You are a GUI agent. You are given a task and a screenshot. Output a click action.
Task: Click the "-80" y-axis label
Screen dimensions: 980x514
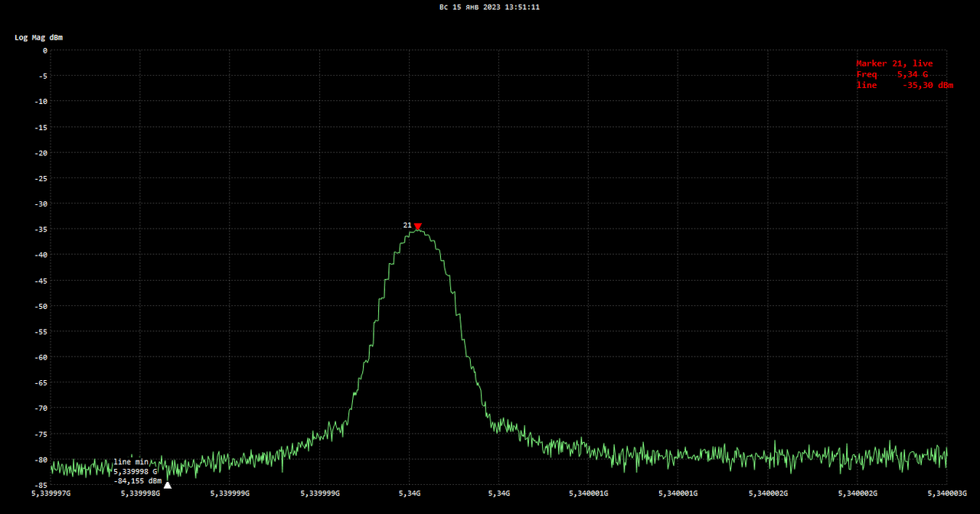click(41, 460)
